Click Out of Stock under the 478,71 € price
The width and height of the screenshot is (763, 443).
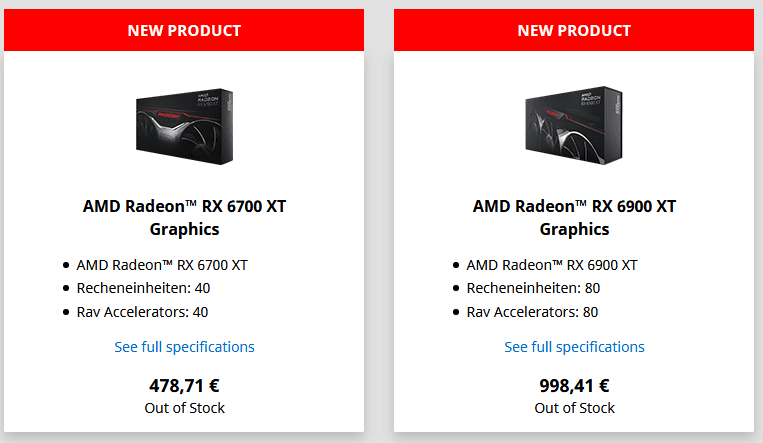(184, 408)
